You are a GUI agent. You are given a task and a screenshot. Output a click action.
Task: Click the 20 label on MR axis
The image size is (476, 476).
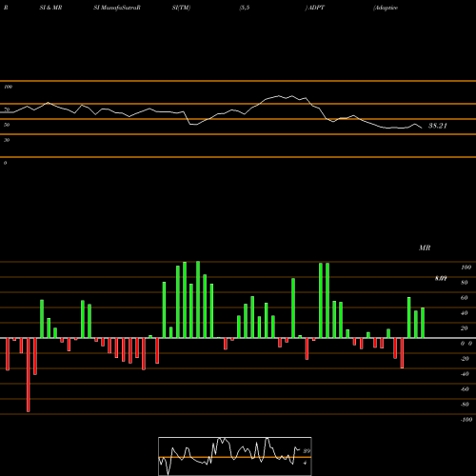(x=465, y=328)
